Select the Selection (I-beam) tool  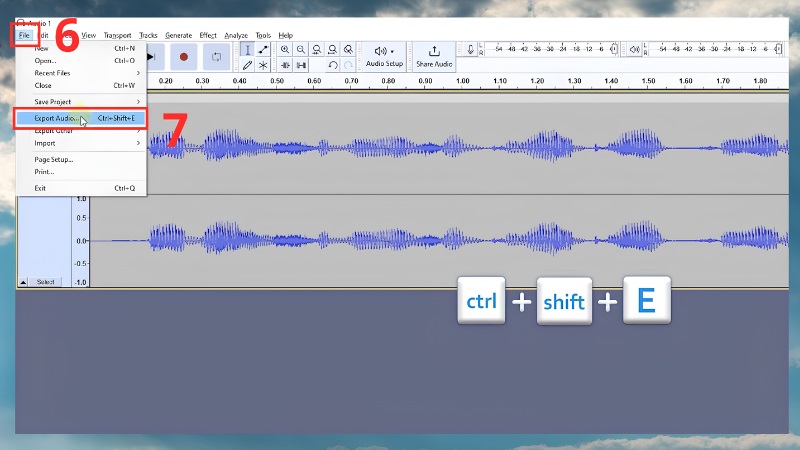tap(247, 49)
